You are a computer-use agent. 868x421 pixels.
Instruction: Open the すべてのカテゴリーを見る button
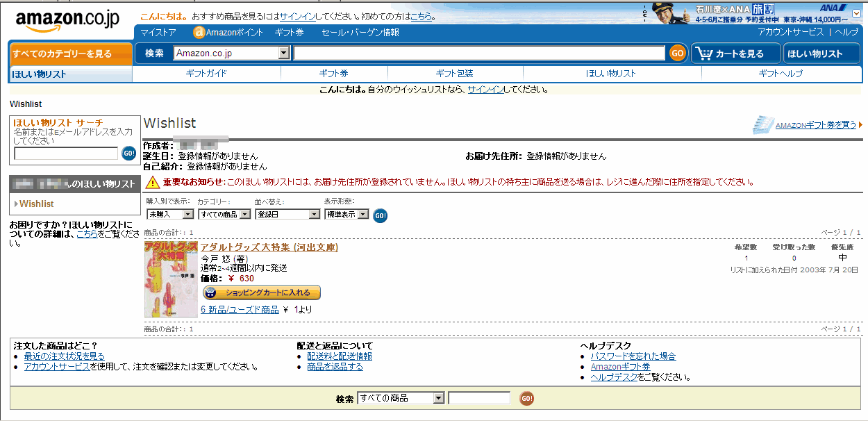click(70, 53)
